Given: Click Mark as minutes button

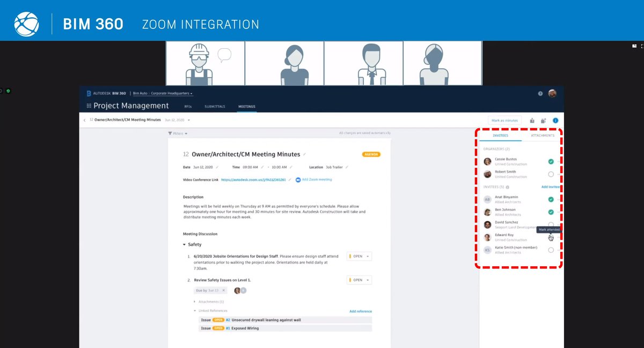Looking at the screenshot, I should tap(504, 120).
